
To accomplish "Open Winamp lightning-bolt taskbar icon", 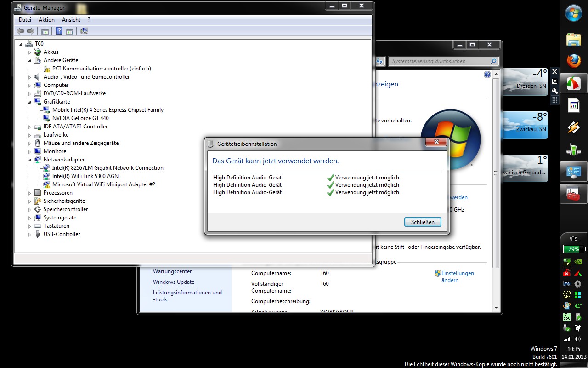I will [574, 127].
